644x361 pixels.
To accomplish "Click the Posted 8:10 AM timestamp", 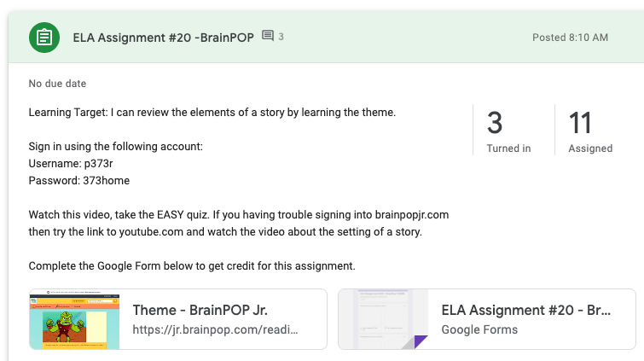I will tap(570, 38).
